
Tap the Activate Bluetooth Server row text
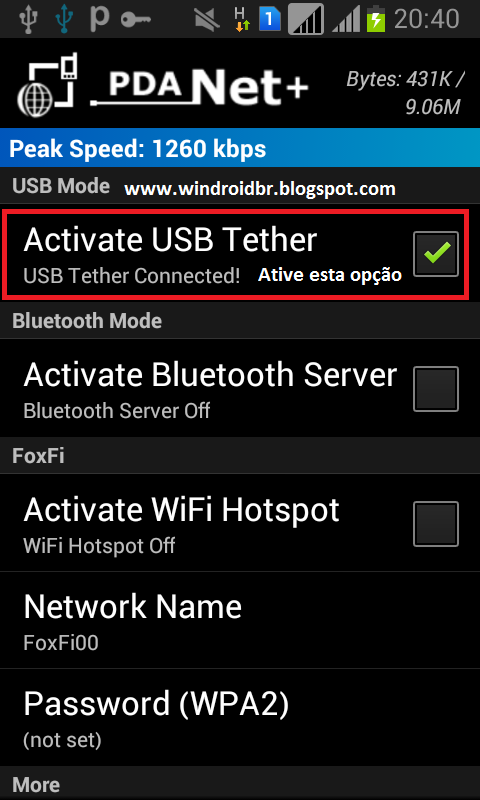click(x=210, y=375)
